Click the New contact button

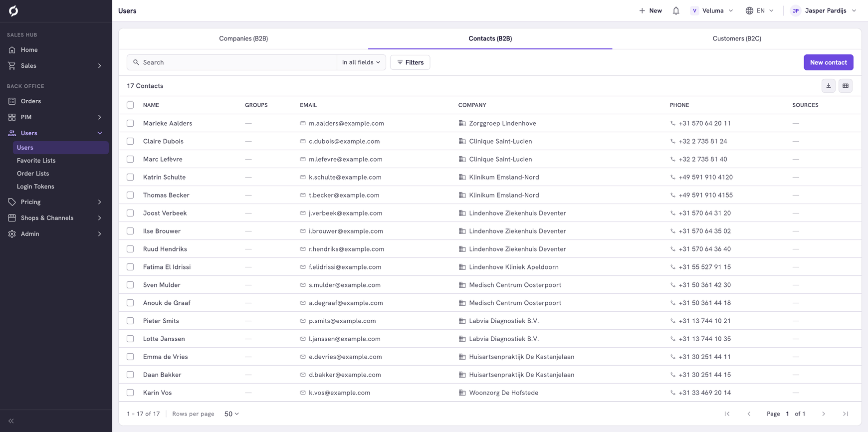coord(829,62)
